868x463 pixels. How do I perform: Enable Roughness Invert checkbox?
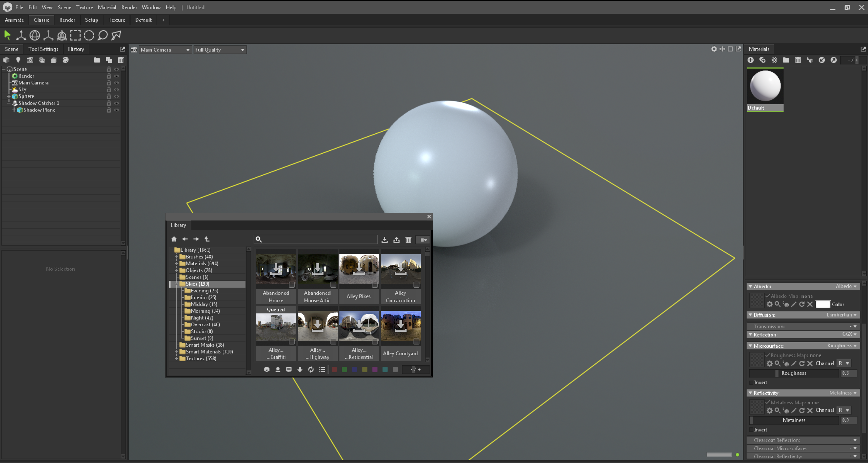pyautogui.click(x=751, y=383)
